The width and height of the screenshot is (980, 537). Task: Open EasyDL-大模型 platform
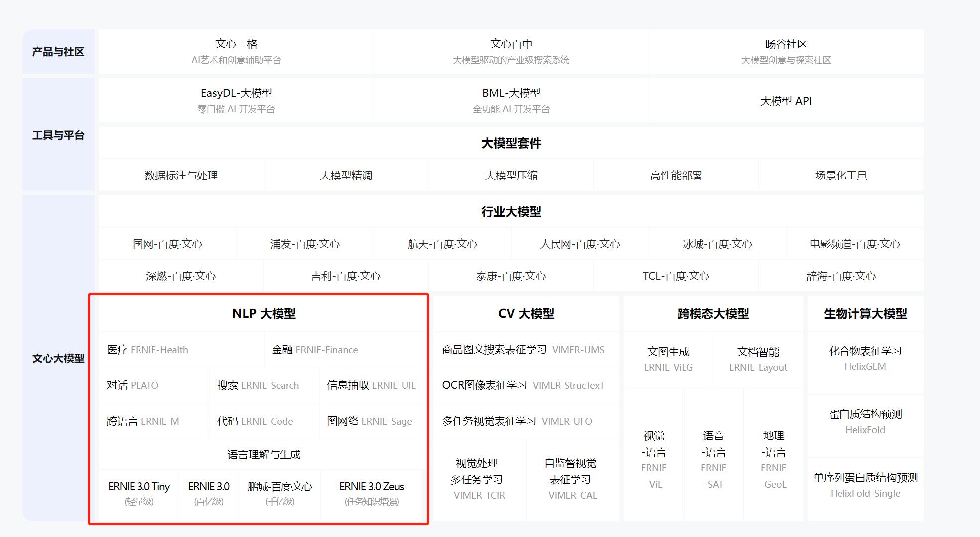238,100
